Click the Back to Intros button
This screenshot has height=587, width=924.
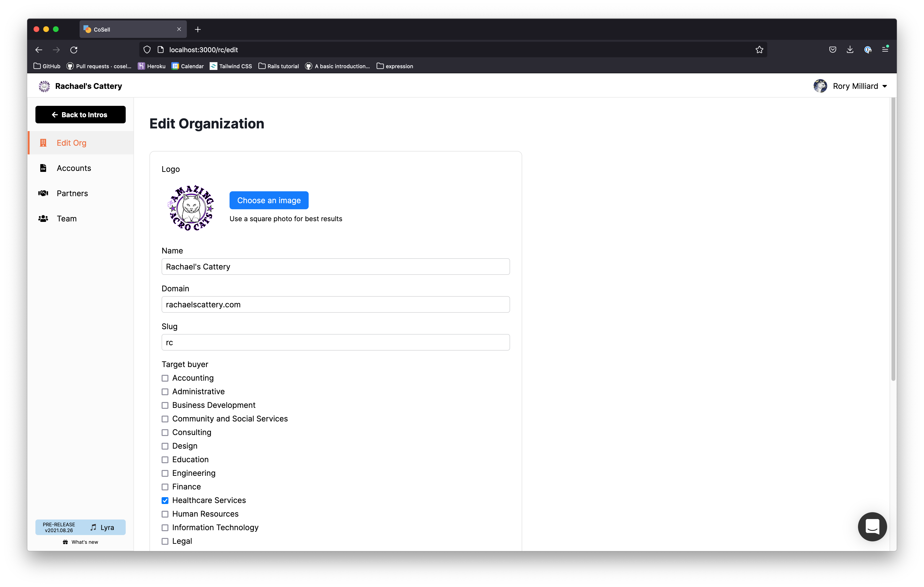[81, 115]
